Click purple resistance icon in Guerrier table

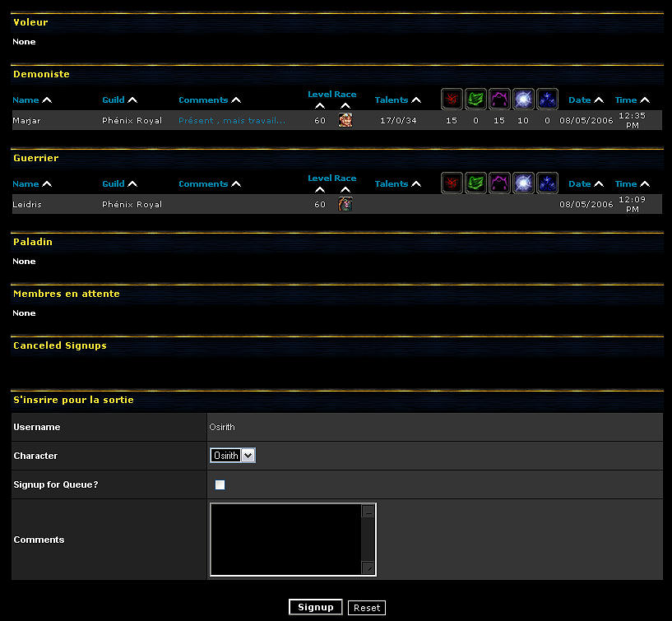point(499,183)
